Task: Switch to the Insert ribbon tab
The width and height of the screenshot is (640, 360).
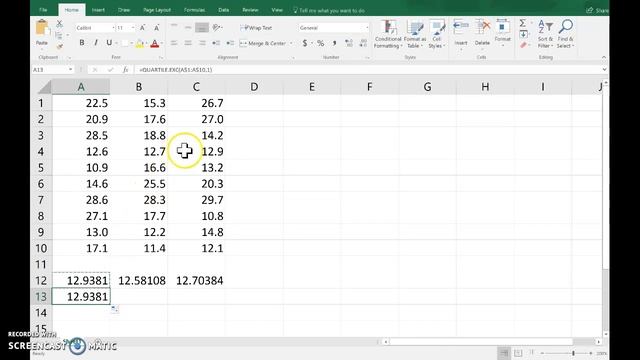Action: tap(98, 10)
